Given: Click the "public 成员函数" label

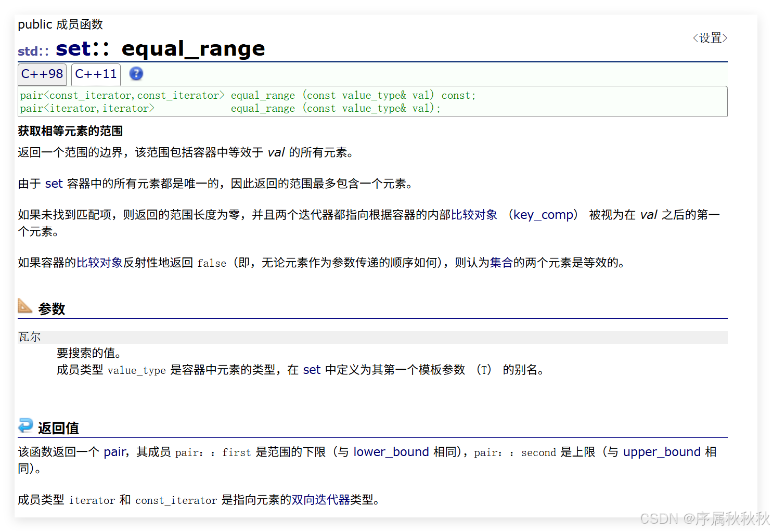Looking at the screenshot, I should pos(60,24).
